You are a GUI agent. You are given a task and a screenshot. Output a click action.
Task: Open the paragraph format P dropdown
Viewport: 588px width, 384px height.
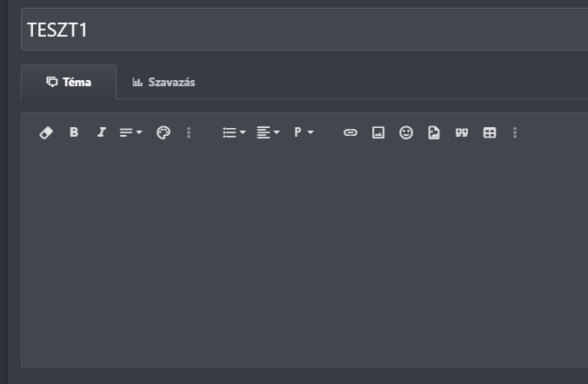304,132
